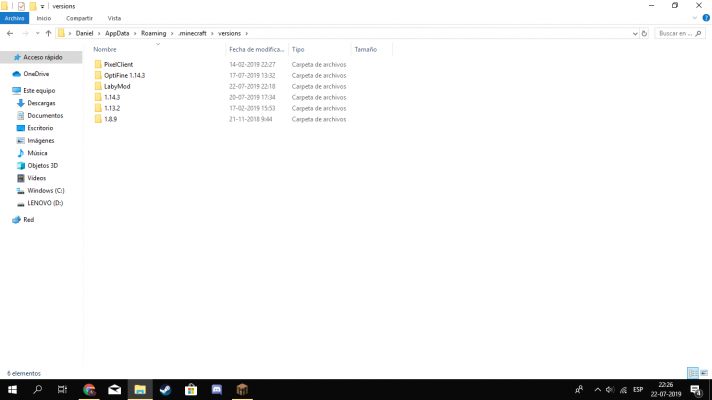Click the properties quick access toolbar icon
712x400 pixels.
pyautogui.click(x=21, y=6)
